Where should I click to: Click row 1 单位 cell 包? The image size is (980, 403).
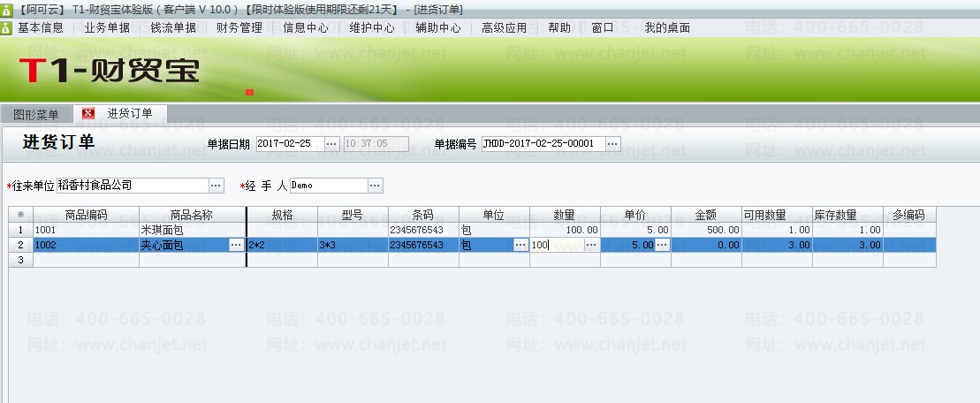pyautogui.click(x=494, y=230)
